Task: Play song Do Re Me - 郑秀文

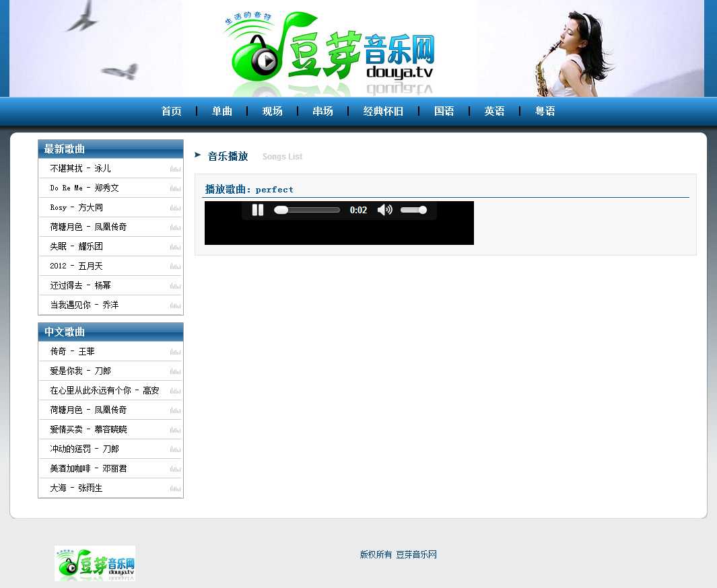Action: [x=84, y=188]
